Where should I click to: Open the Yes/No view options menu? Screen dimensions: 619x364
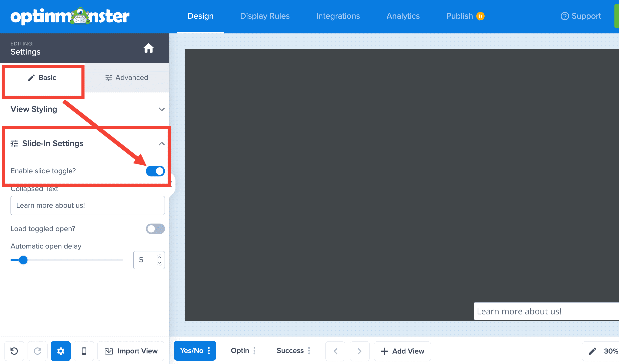tap(209, 351)
